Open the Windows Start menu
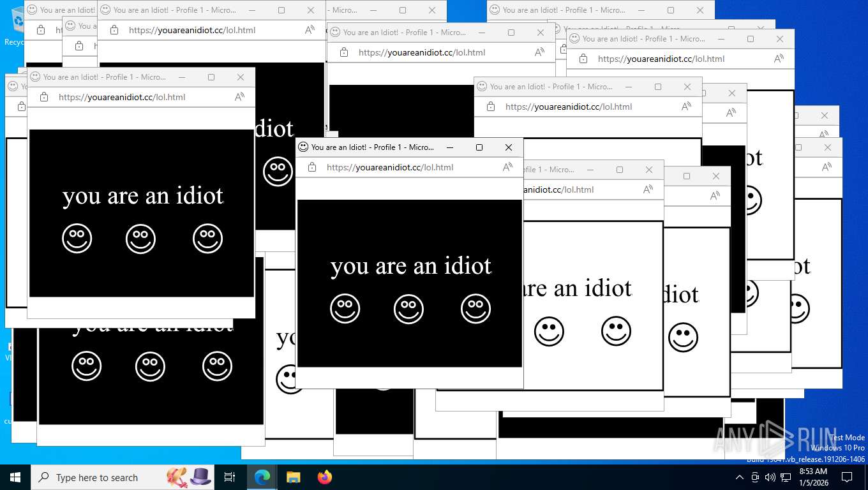 coord(15,477)
